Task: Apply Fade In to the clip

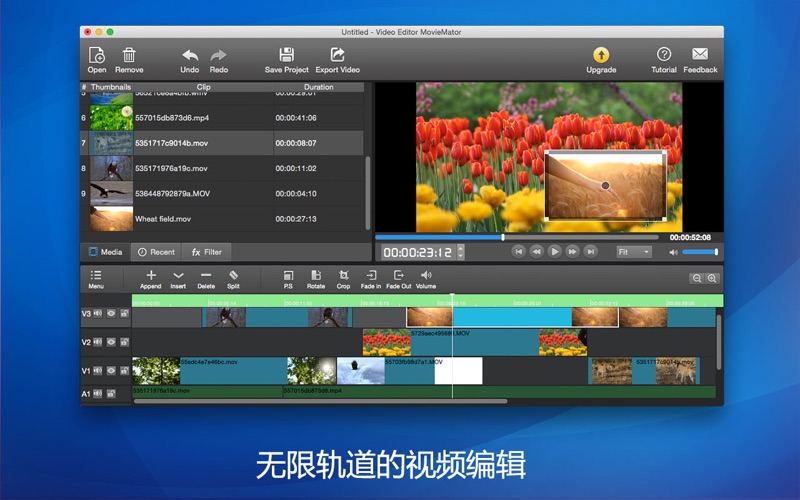Action: coord(370,275)
